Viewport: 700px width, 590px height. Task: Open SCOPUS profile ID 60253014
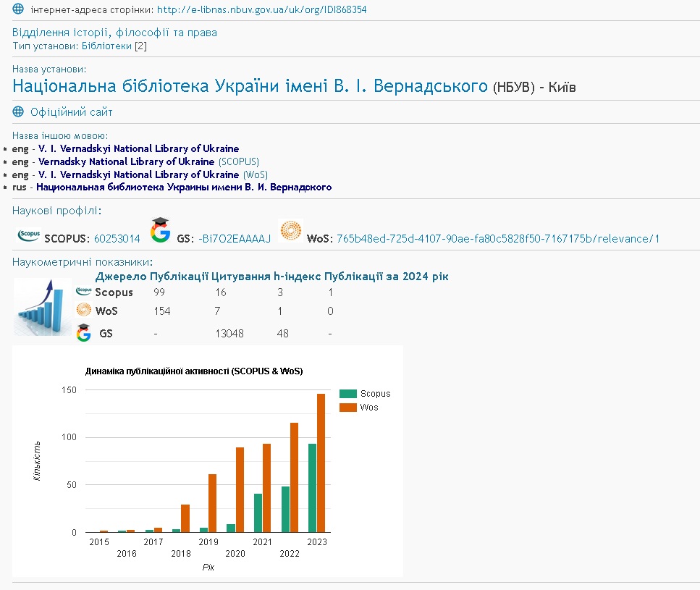pyautogui.click(x=117, y=239)
